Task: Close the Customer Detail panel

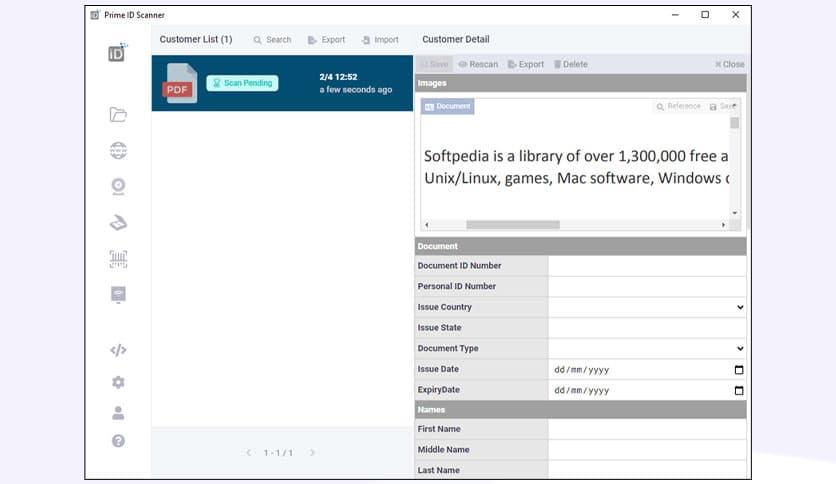Action: point(729,64)
